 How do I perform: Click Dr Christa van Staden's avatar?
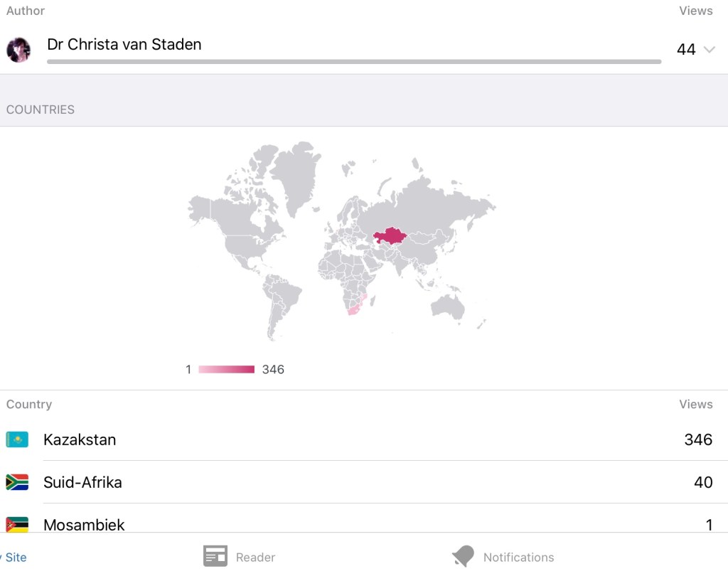click(18, 50)
